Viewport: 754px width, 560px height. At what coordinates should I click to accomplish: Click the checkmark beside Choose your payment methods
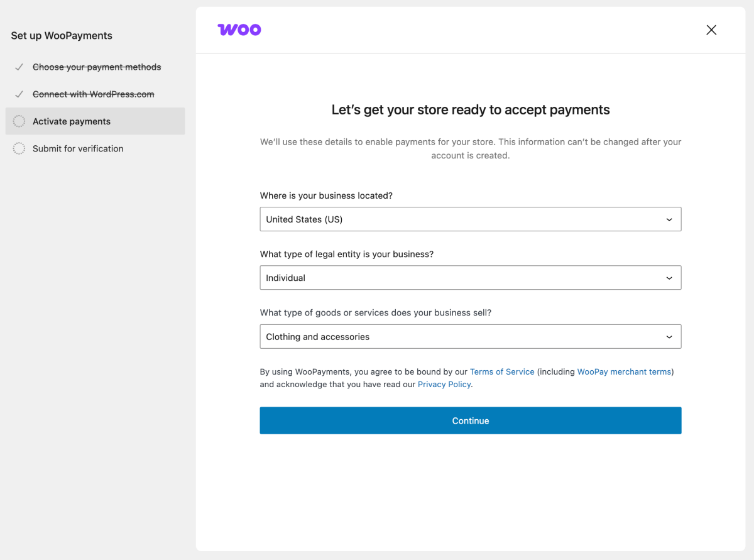[x=18, y=67]
